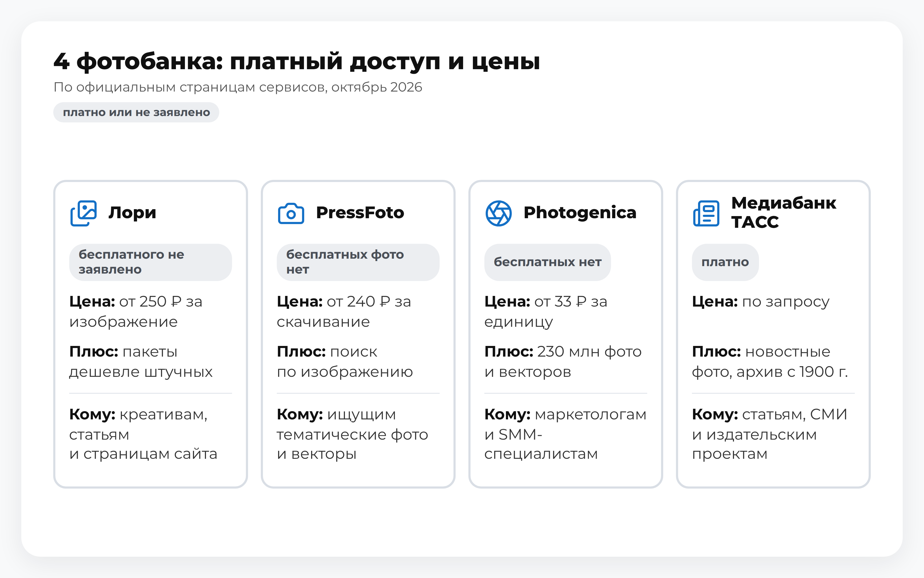
Task: Click the subtitle with октябрь 2026
Action: [x=238, y=88]
